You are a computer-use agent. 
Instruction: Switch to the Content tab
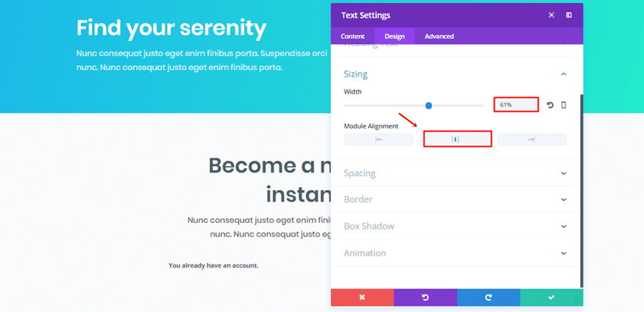point(353,36)
